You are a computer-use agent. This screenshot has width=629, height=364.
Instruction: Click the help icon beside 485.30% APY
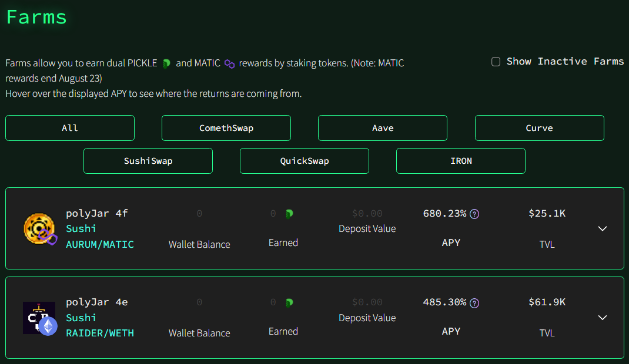[474, 303]
